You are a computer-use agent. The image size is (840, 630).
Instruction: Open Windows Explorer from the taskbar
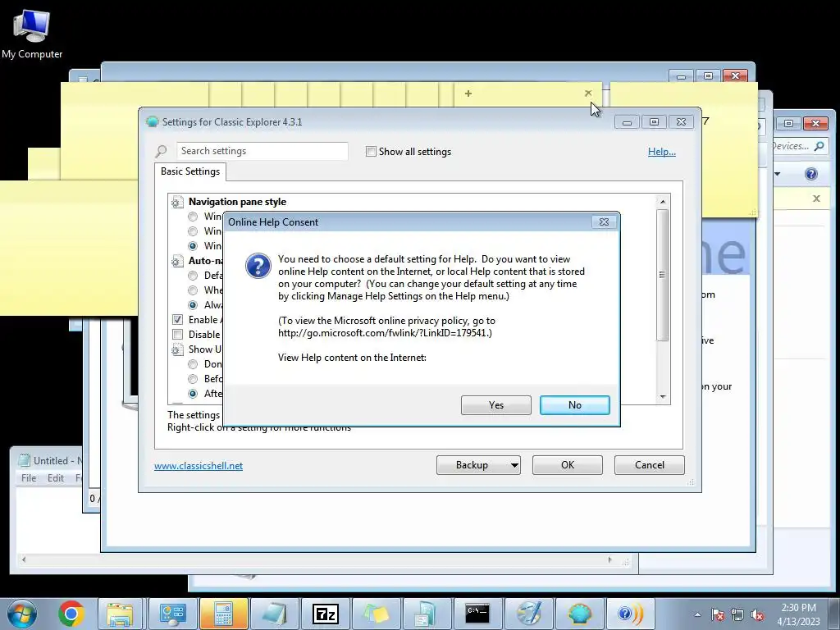pos(120,614)
